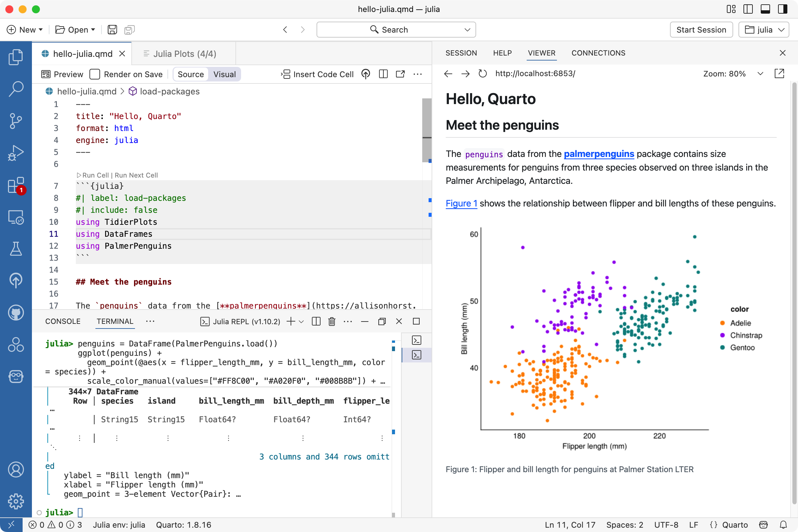Screen dimensions: 798x532
Task: Kill the terminal with the trash icon
Action: tap(332, 321)
